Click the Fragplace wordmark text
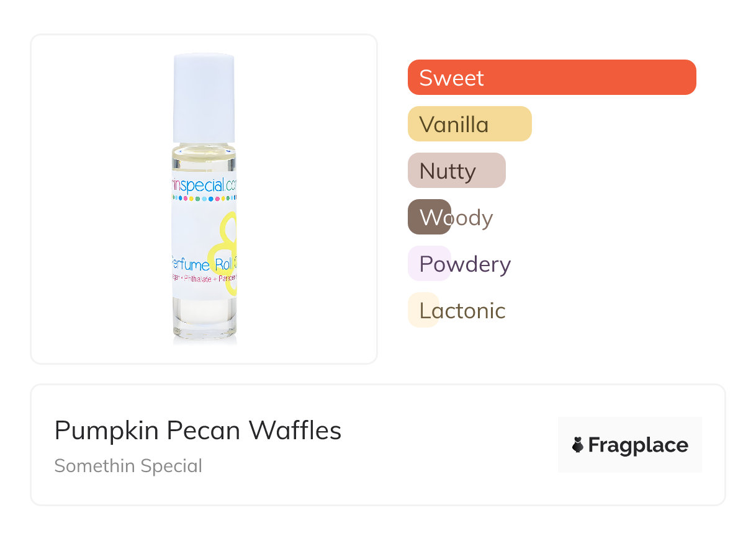 pyautogui.click(x=638, y=445)
